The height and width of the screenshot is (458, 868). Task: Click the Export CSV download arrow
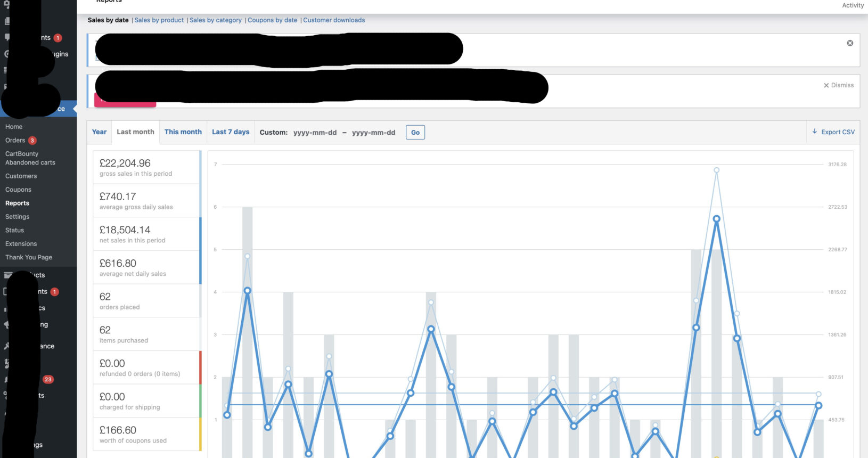[x=815, y=132]
